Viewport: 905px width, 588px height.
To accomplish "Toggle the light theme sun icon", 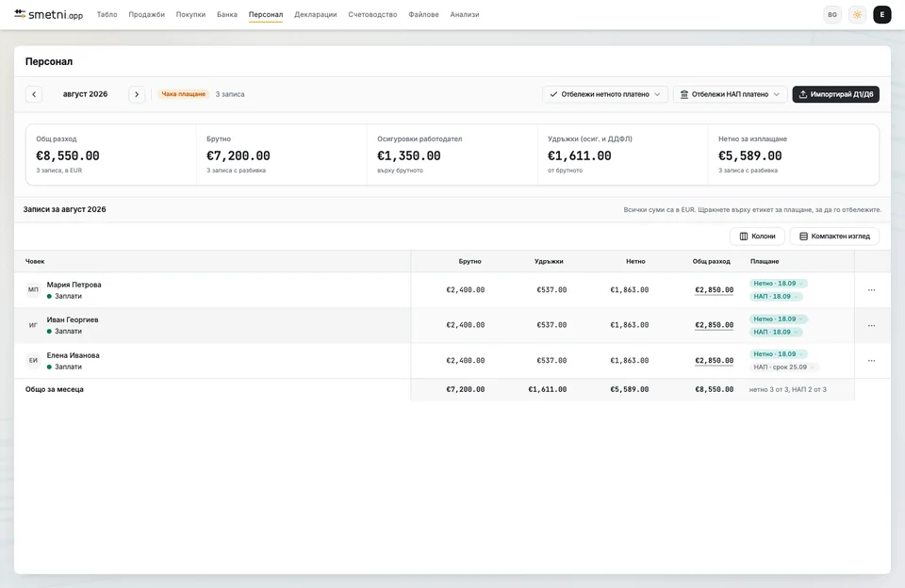I will [857, 15].
